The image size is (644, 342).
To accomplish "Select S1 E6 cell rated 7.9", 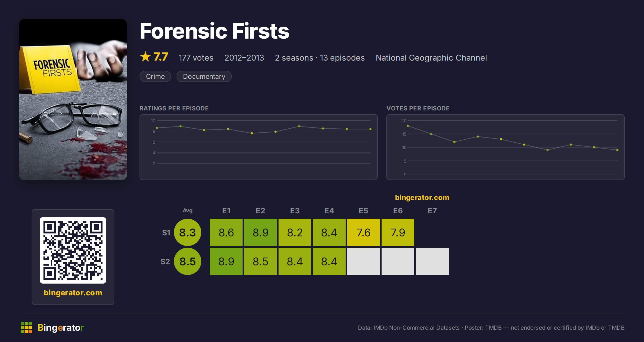I will [x=398, y=232].
